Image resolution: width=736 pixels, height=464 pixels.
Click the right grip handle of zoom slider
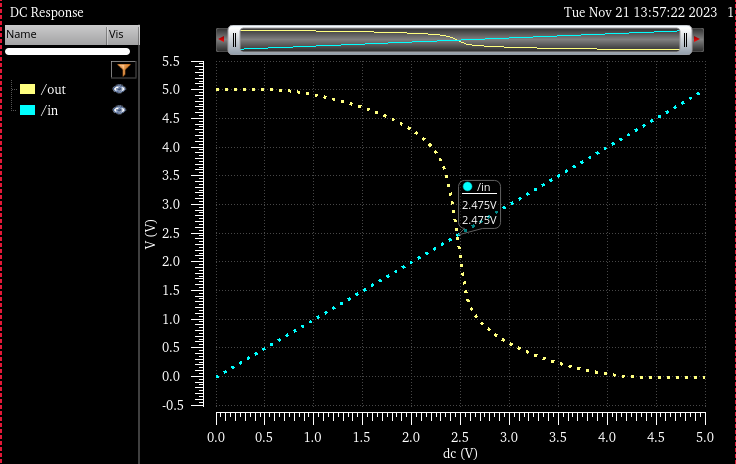(x=685, y=40)
